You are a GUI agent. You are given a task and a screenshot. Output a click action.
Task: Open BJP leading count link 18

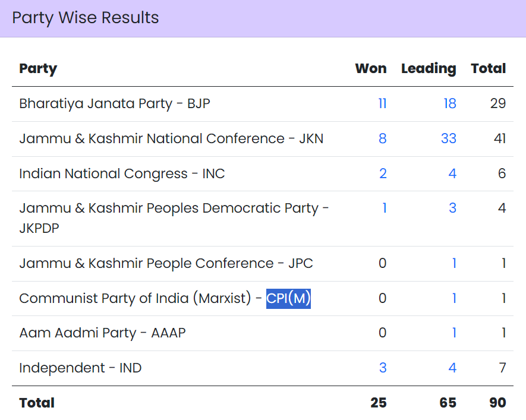click(449, 104)
